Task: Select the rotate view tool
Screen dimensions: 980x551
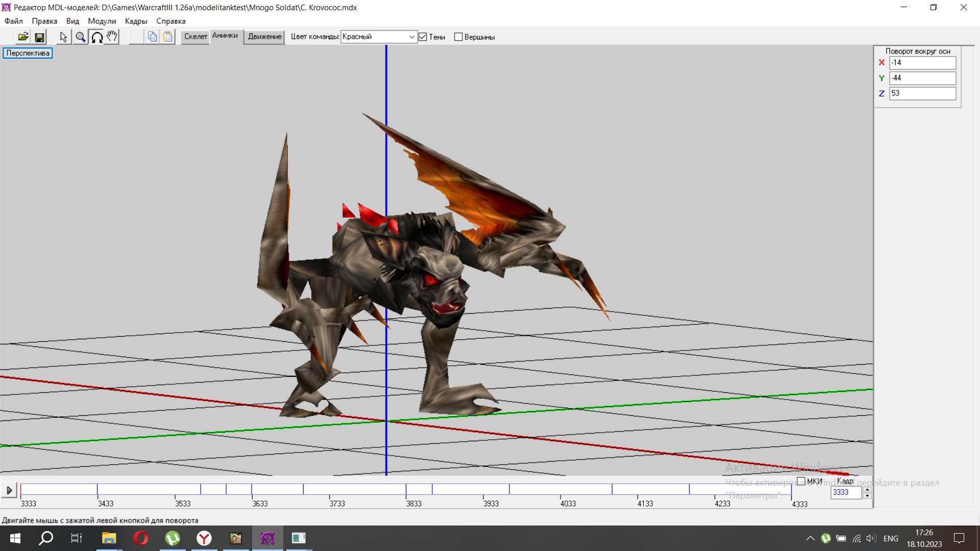Action: coord(96,37)
